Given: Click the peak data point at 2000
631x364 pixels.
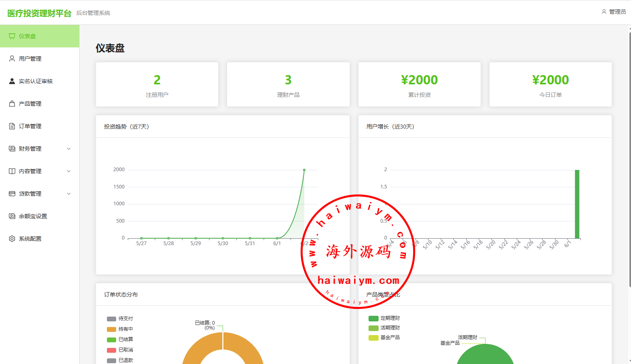Looking at the screenshot, I should click(304, 170).
